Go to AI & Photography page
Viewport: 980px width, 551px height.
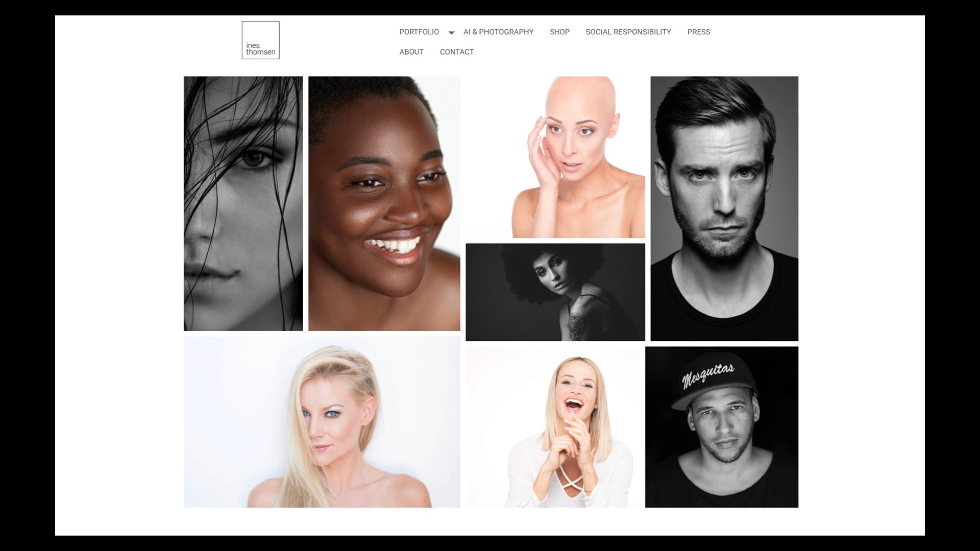pyautogui.click(x=498, y=32)
